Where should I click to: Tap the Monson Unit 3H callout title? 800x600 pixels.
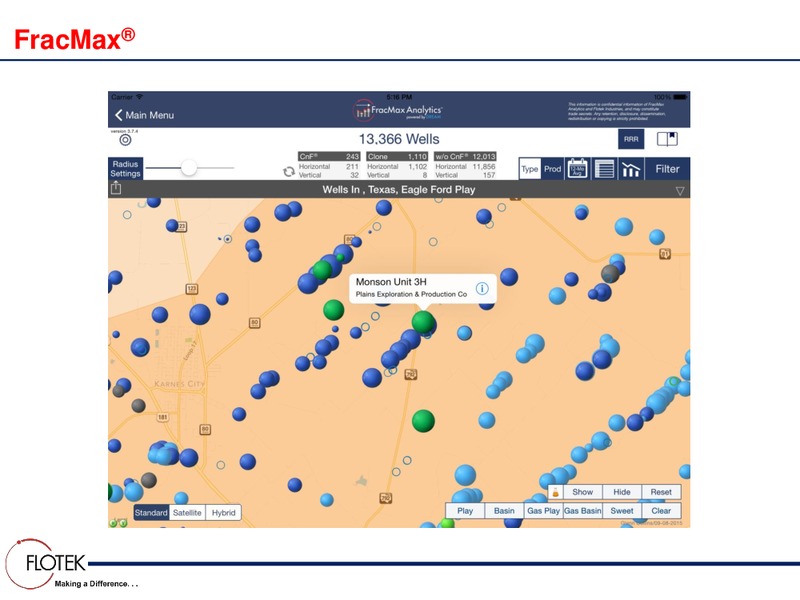pos(391,282)
